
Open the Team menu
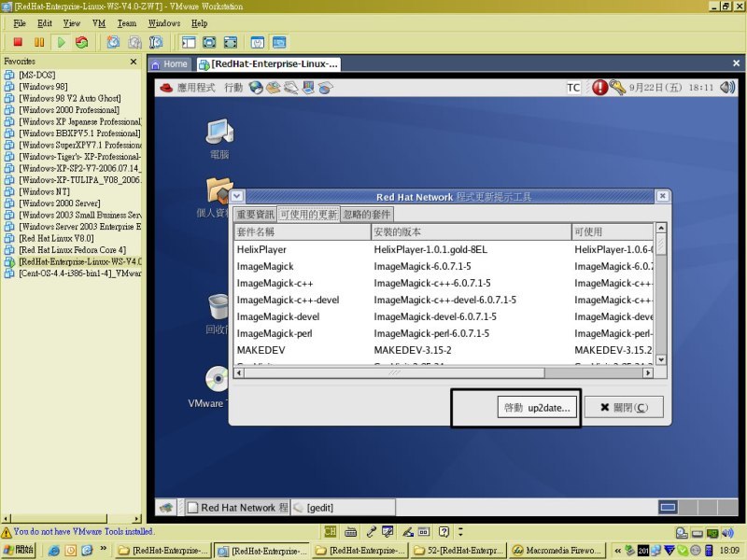click(127, 22)
